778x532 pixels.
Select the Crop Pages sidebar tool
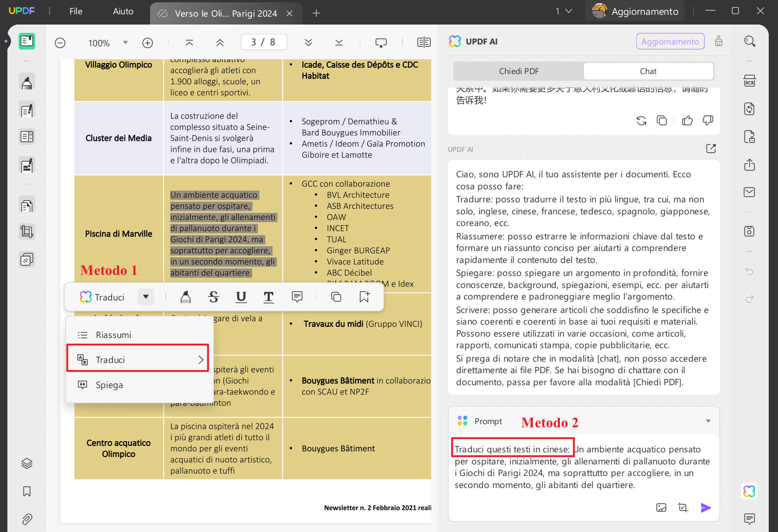tap(27, 232)
